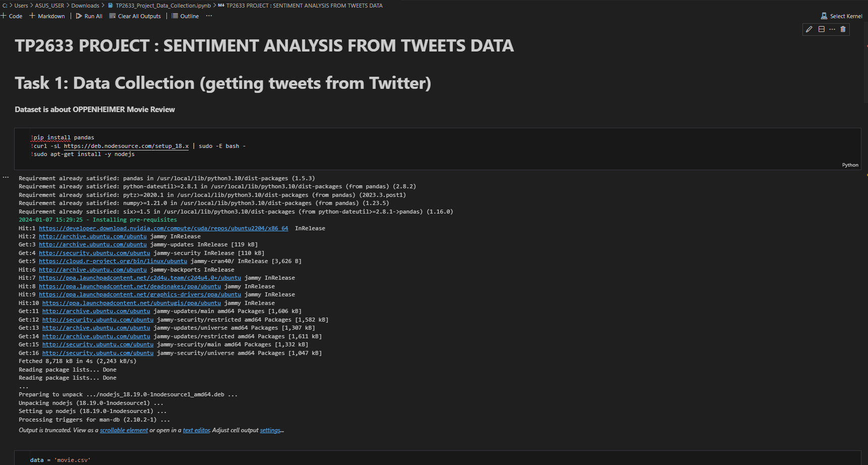Open the notebook Outline view

pyautogui.click(x=185, y=16)
